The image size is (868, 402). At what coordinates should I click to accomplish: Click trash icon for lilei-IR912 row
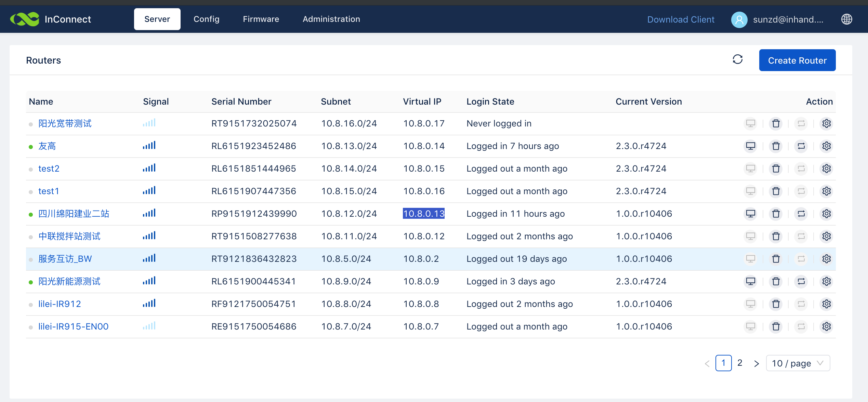tap(776, 304)
